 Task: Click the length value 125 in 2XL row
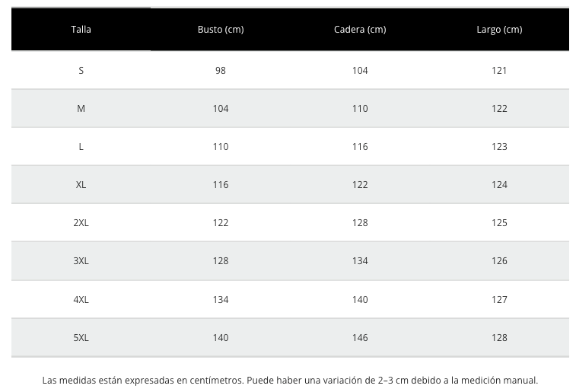[x=499, y=222]
